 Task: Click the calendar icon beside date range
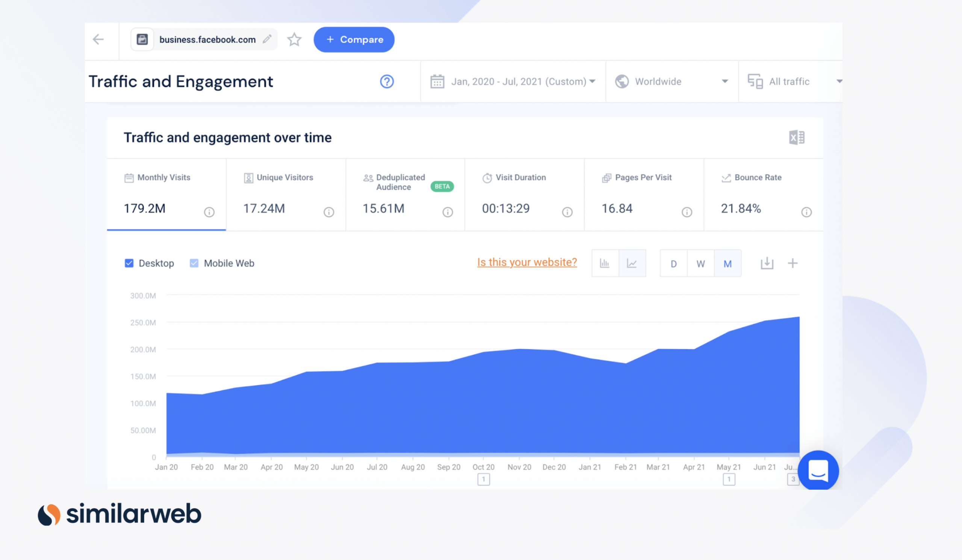coord(437,81)
